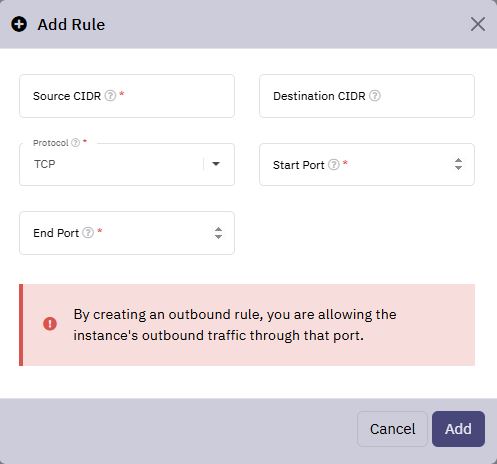Image resolution: width=497 pixels, height=464 pixels.
Task: Click into the Start Port field
Action: [x=367, y=164]
